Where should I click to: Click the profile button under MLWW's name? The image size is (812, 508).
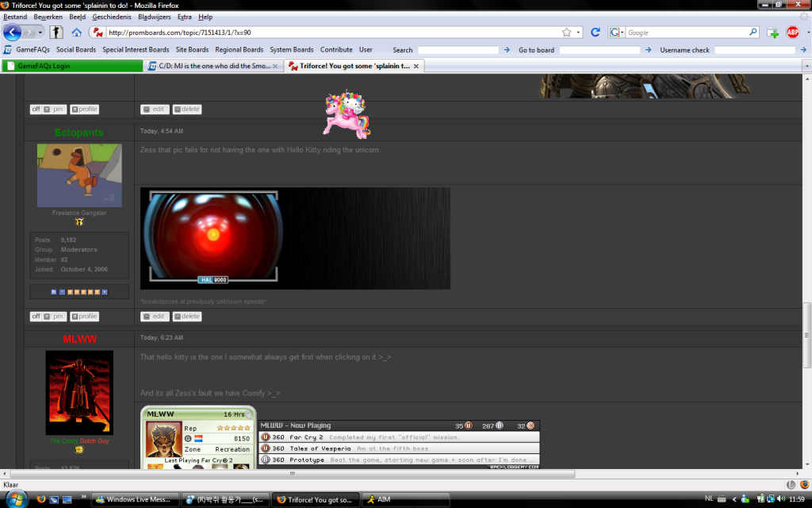(84, 316)
